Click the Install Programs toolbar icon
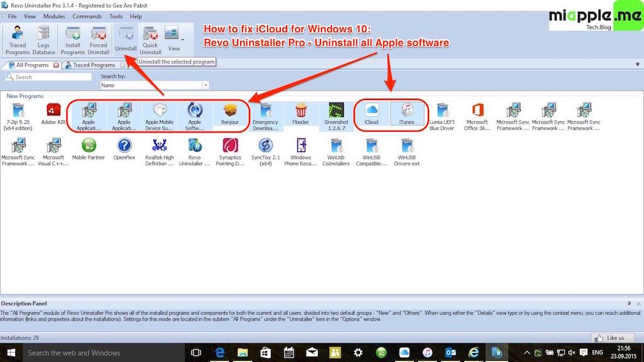The width and height of the screenshot is (644, 362). (73, 40)
